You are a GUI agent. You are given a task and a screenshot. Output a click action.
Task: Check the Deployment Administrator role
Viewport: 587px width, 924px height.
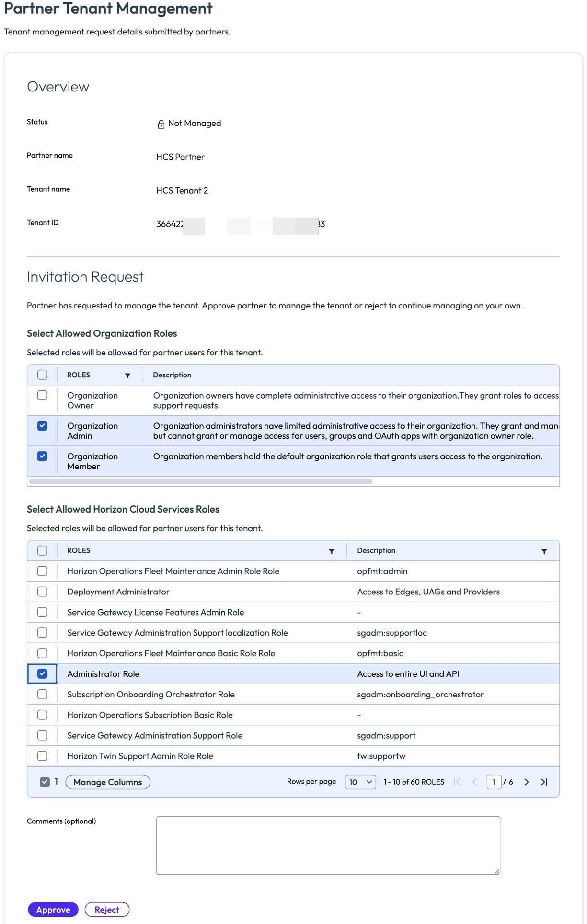pyautogui.click(x=42, y=592)
